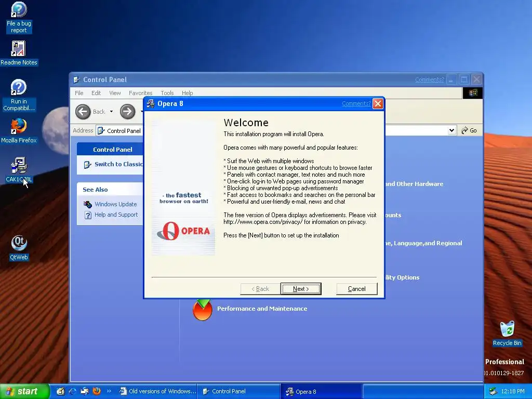Open the Back history dropdown arrow
532x399 pixels.
click(111, 112)
